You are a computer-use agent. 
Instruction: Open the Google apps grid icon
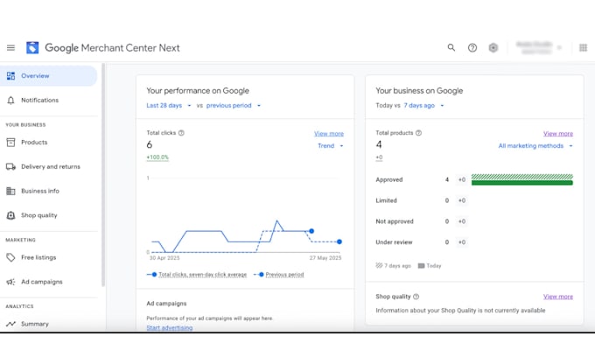point(584,48)
